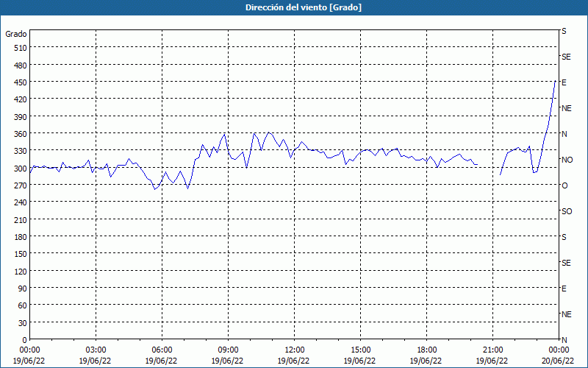The width and height of the screenshot is (588, 368).
Task: Click the 360 tick label on the left axis
Action: tap(21, 134)
